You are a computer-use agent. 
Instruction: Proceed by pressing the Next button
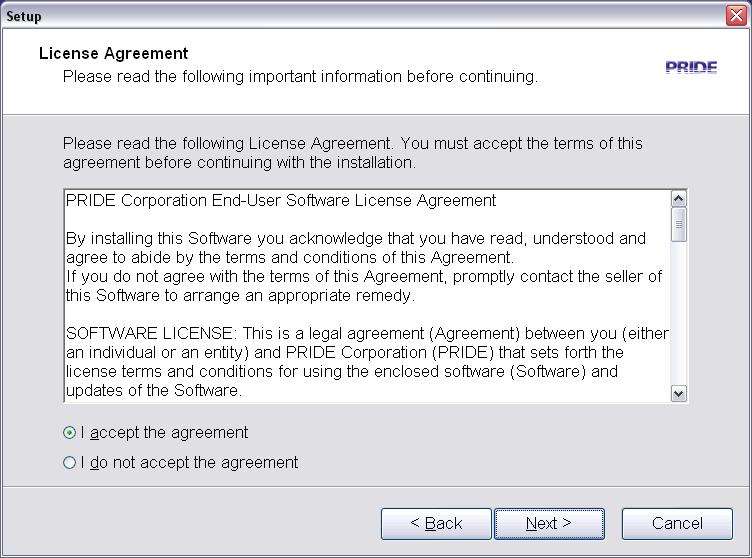pyautogui.click(x=548, y=523)
